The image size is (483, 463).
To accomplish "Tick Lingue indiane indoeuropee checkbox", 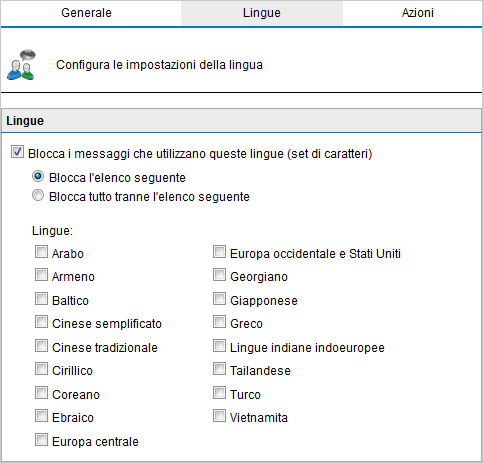I will pyautogui.click(x=219, y=346).
